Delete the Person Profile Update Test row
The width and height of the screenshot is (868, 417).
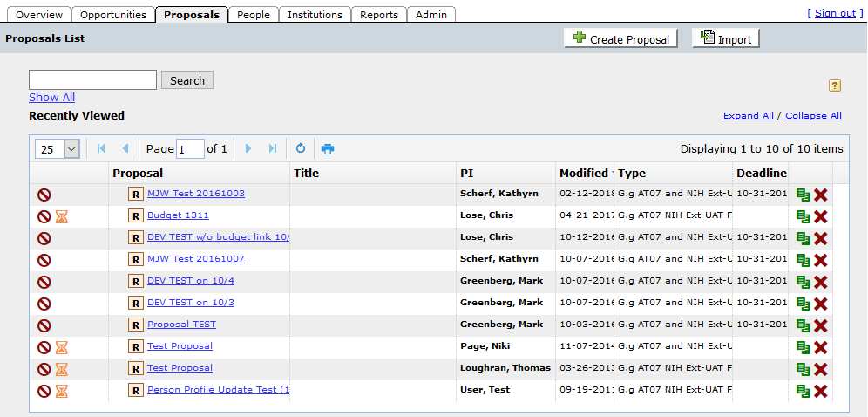click(x=820, y=391)
